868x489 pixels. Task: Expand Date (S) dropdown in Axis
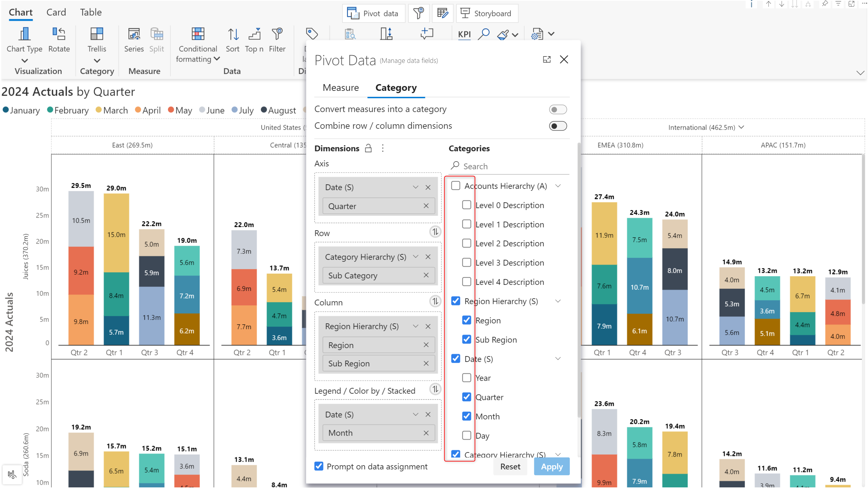(x=415, y=187)
